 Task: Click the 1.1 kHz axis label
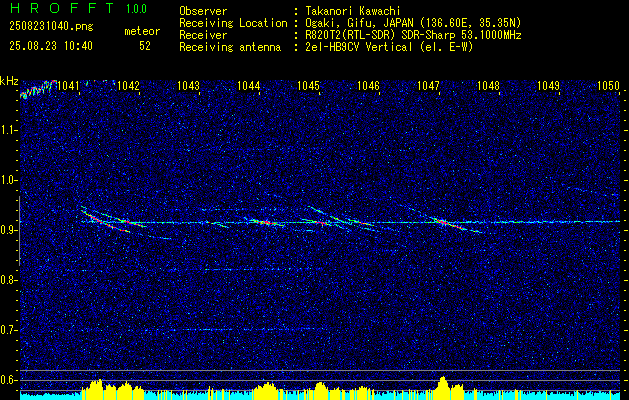[x=9, y=130]
